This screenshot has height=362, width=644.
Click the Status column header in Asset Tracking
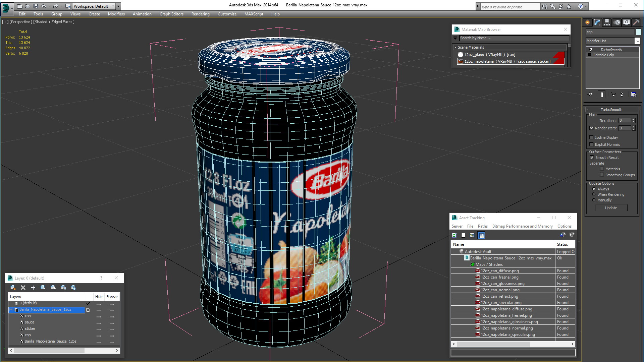pos(565,244)
